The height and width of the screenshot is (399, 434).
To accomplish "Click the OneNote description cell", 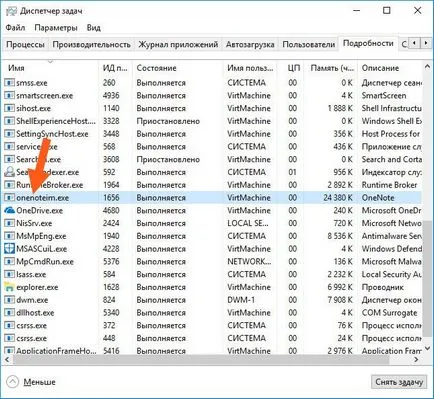I will [x=378, y=197].
